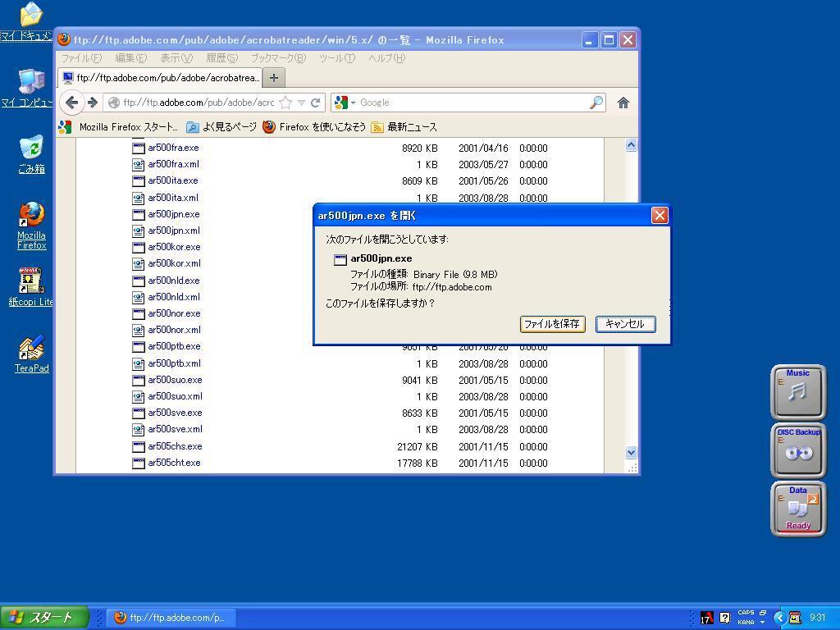Open the Firefox を使いこなそう bookmark
The image size is (840, 630).
click(x=314, y=127)
